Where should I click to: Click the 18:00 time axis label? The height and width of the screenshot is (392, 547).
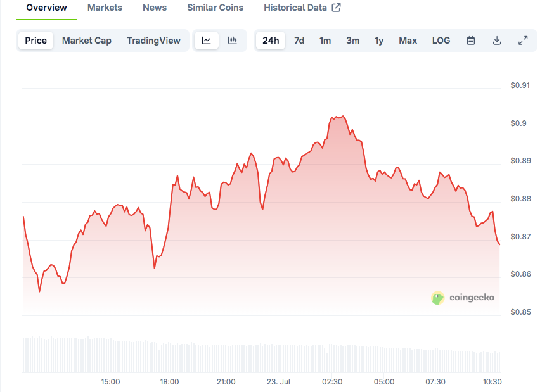point(169,382)
